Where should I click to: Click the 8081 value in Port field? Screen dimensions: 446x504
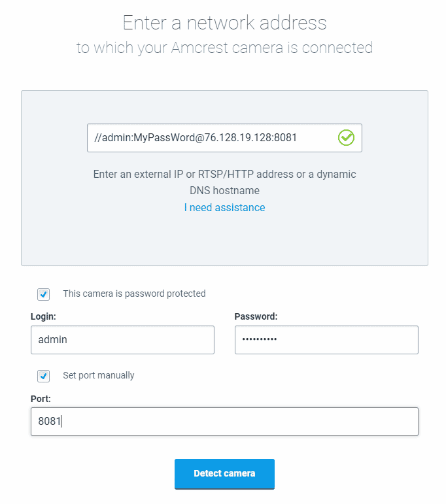(49, 422)
